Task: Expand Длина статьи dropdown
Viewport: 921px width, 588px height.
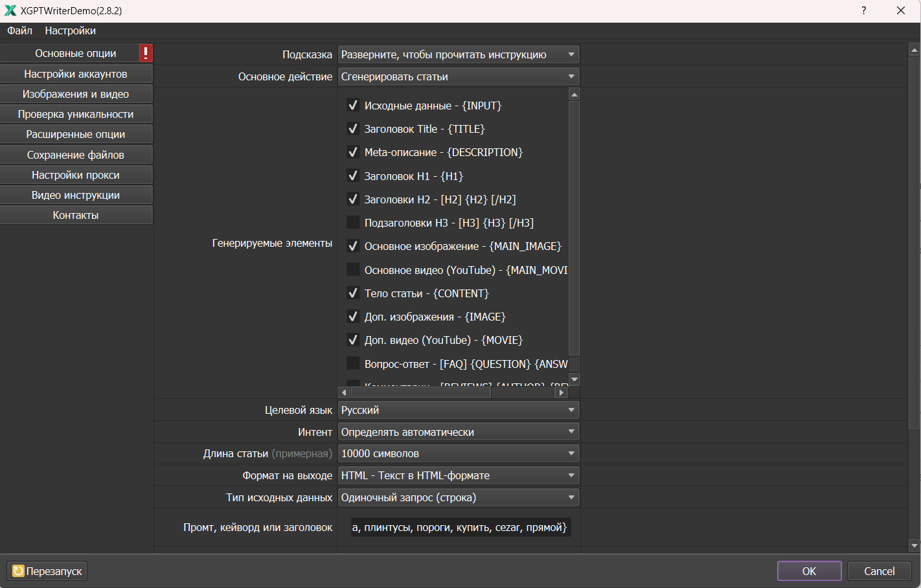Action: coord(458,453)
